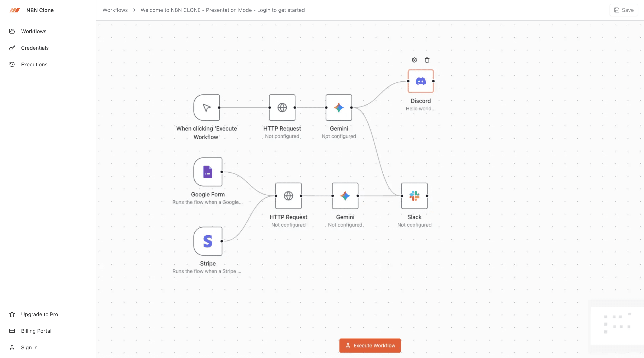Viewport: 644px width, 358px height.
Task: Click the Stripe trigger node
Action: point(208,241)
